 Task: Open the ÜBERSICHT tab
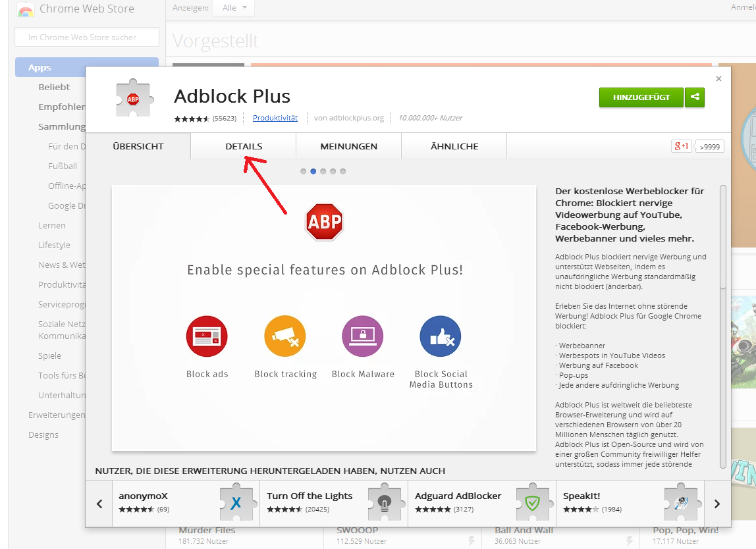pyautogui.click(x=138, y=146)
